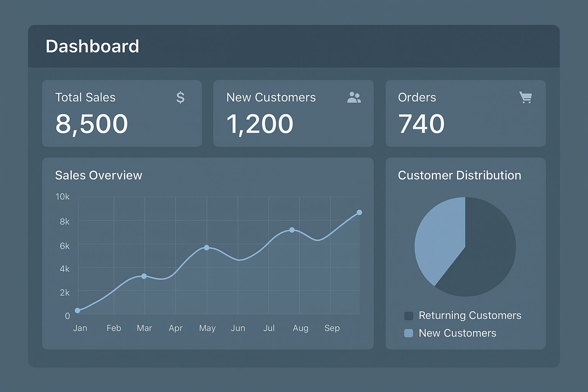Click the Dashboard title
This screenshot has width=588, height=392.
click(92, 46)
